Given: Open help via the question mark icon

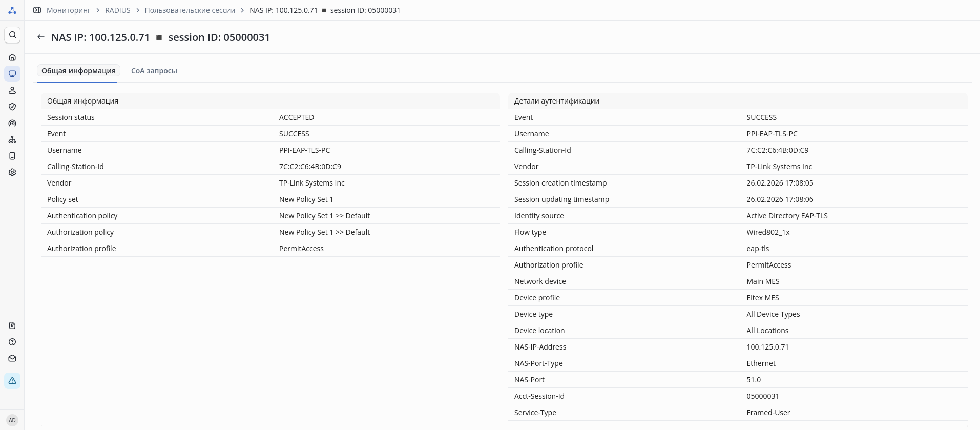Looking at the screenshot, I should point(12,342).
